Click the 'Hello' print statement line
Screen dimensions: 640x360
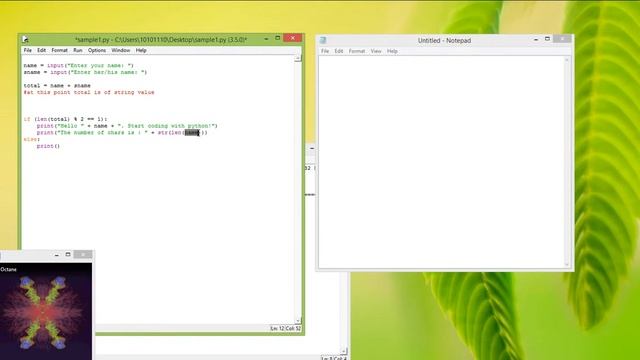(127, 126)
